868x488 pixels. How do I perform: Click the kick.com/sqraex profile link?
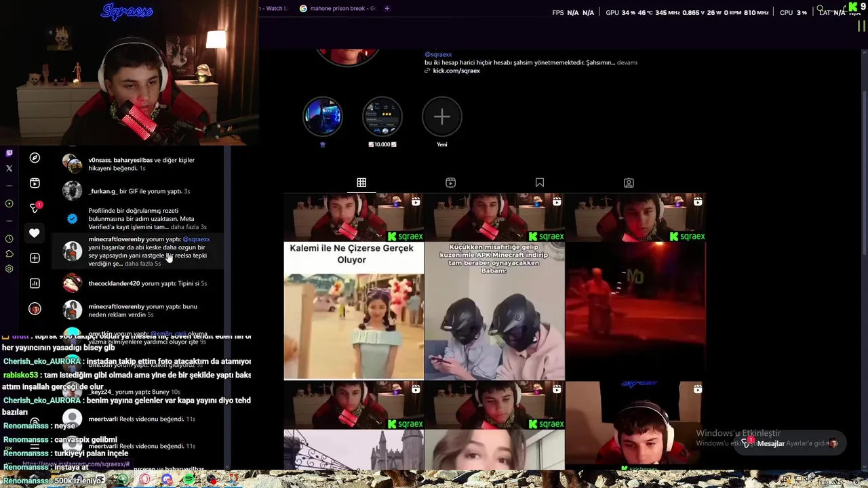456,70
